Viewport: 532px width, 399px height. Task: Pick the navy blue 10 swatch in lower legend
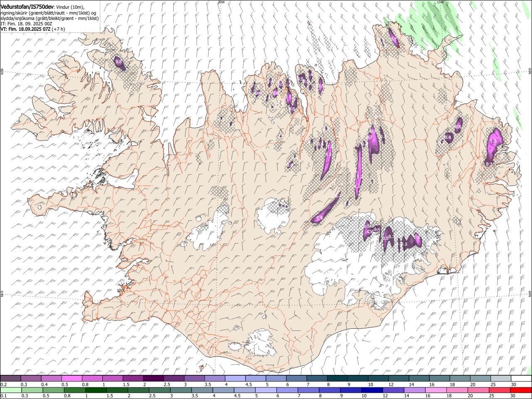point(372,390)
